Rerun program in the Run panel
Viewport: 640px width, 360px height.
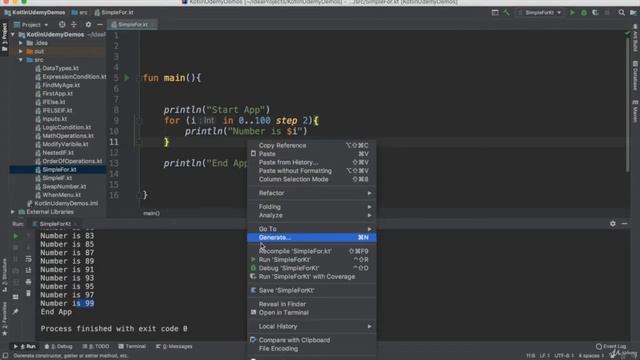pyautogui.click(x=16, y=236)
